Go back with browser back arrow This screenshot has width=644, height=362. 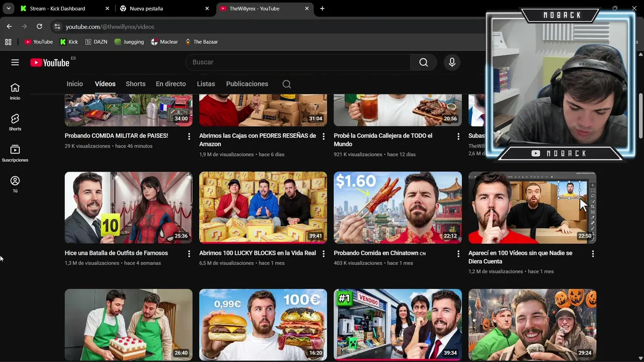coord(9,26)
